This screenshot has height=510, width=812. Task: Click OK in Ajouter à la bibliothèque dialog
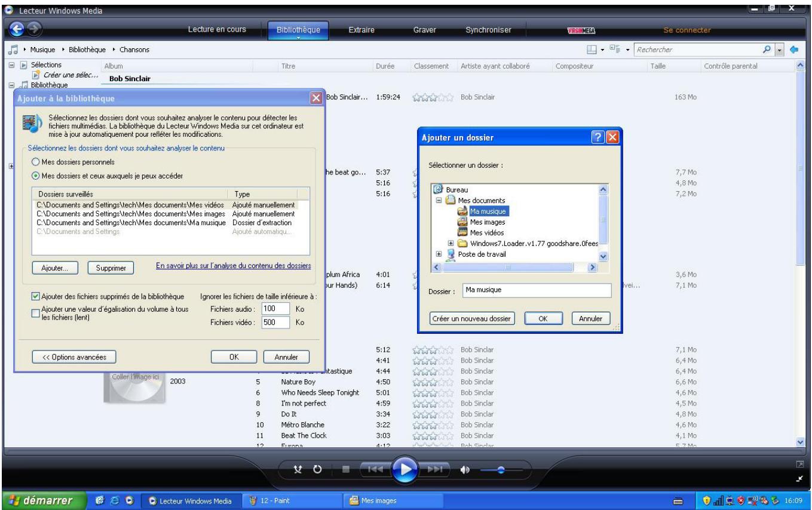click(x=235, y=357)
